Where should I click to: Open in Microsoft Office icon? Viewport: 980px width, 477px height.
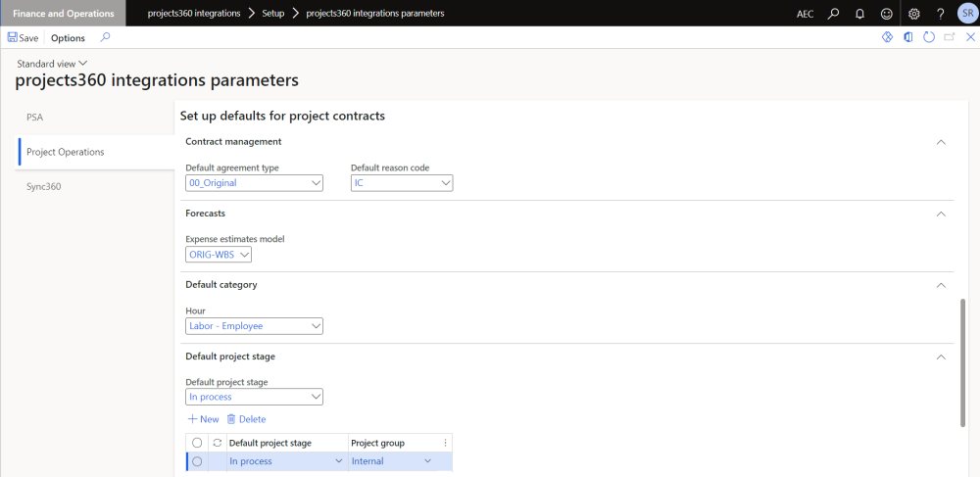tap(908, 37)
